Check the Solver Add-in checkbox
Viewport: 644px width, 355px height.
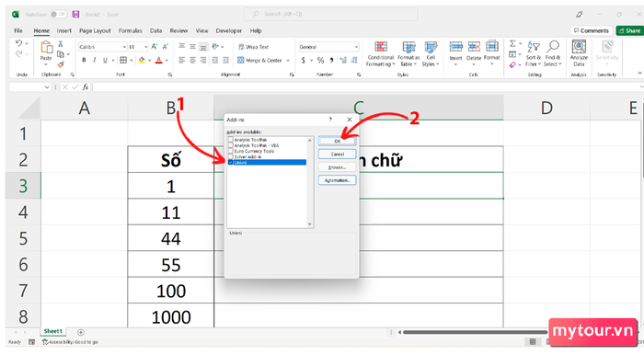click(x=230, y=156)
